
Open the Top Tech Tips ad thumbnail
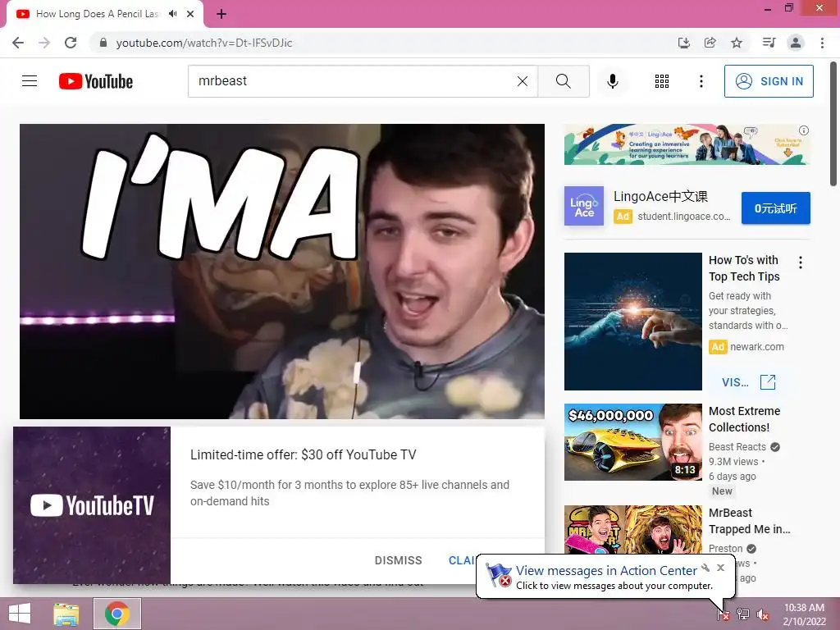tap(632, 322)
